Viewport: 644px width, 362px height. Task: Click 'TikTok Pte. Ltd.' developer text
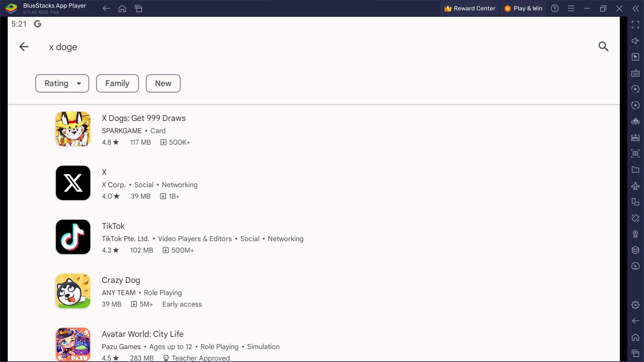pos(125,239)
